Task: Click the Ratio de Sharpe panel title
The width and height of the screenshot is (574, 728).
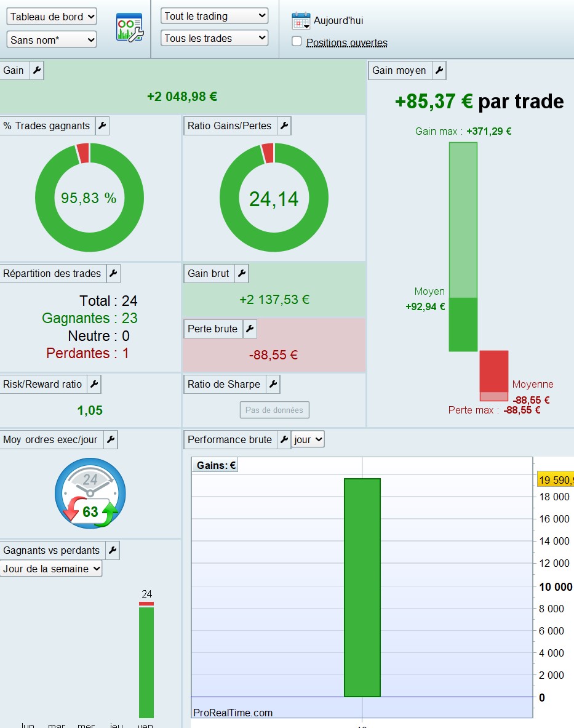Action: click(224, 384)
